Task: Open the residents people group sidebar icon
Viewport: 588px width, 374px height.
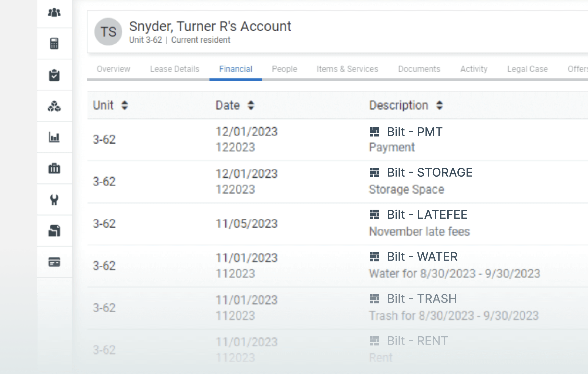Action: [x=54, y=13]
